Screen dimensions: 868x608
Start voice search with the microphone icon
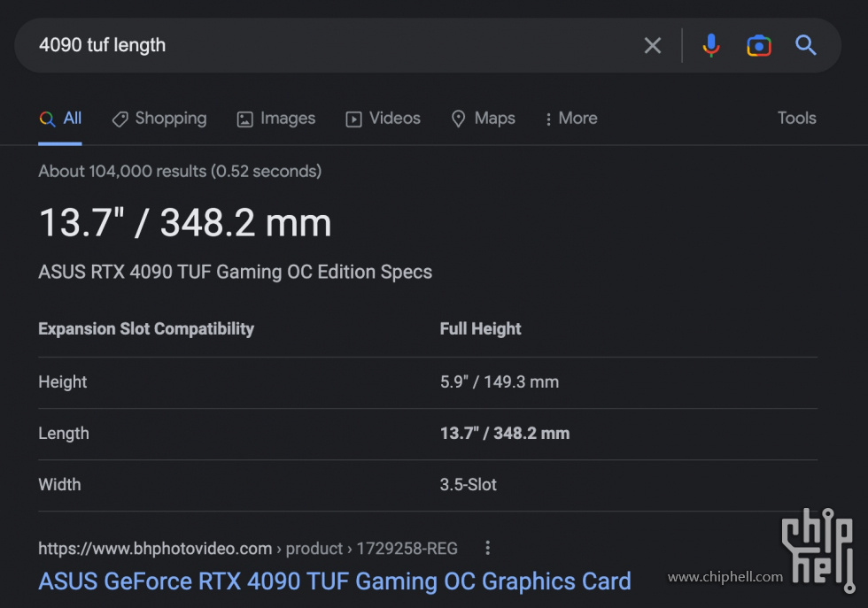coord(710,45)
